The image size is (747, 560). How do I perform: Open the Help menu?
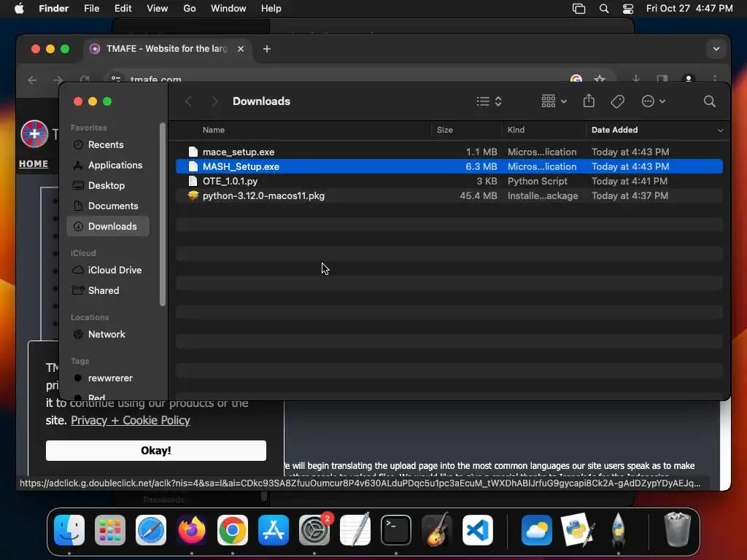coord(271,9)
